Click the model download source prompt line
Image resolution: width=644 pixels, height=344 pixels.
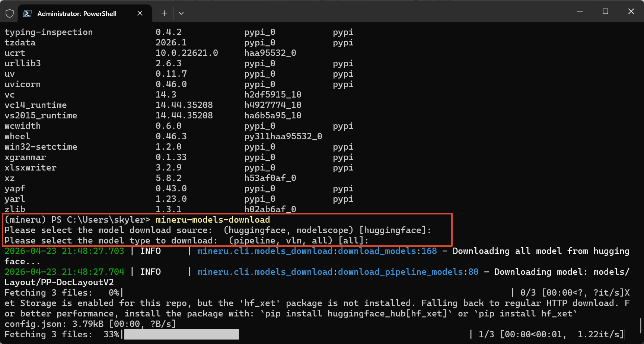tap(218, 230)
